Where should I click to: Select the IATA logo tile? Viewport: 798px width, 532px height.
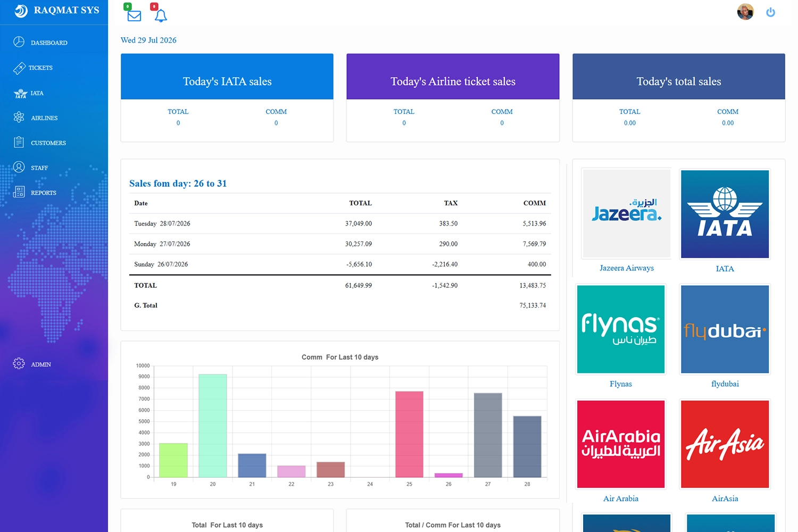(725, 214)
